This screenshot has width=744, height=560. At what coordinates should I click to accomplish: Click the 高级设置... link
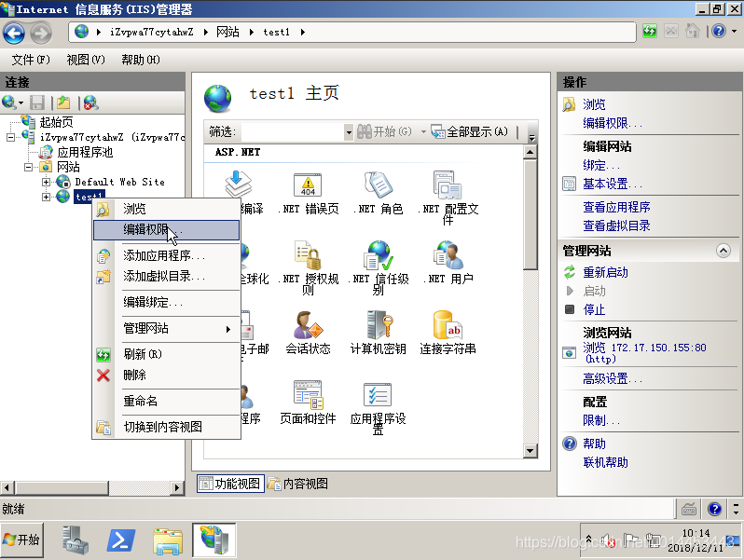click(613, 379)
